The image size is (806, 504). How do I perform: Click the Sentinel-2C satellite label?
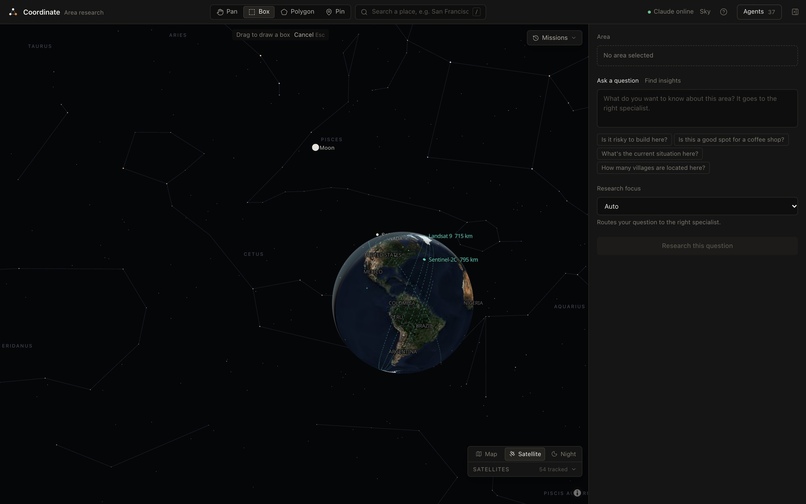[x=453, y=260]
